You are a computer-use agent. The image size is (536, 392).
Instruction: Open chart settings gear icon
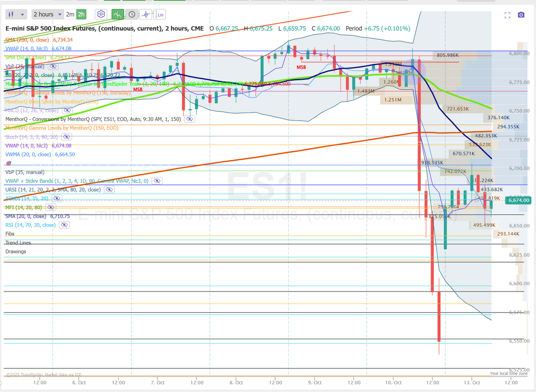101,14
